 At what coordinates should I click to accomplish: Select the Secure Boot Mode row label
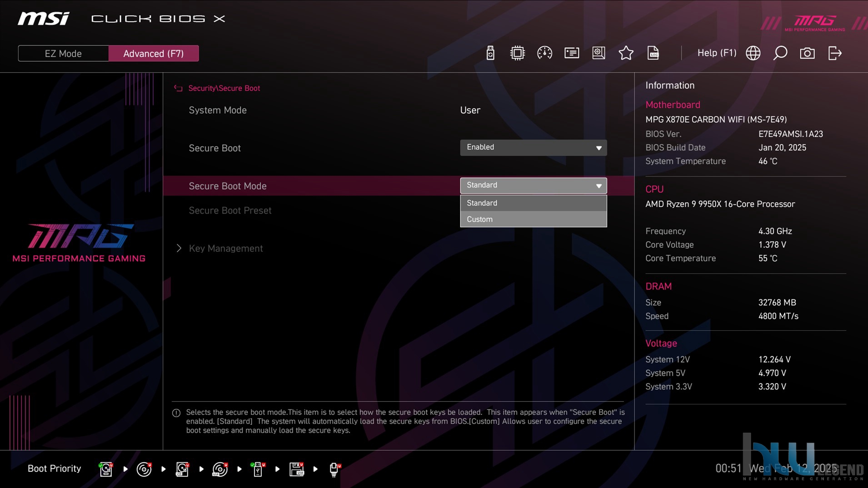pos(227,186)
